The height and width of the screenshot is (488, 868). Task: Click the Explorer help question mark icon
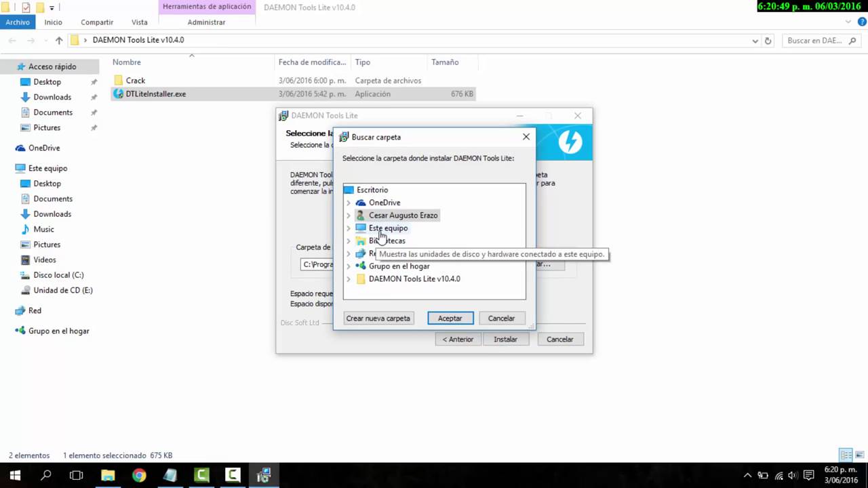(862, 22)
